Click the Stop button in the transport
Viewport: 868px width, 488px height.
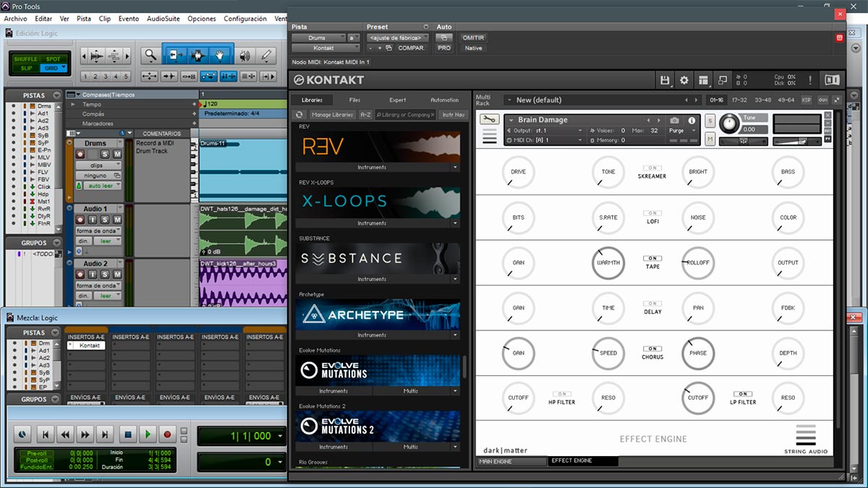[x=127, y=435]
